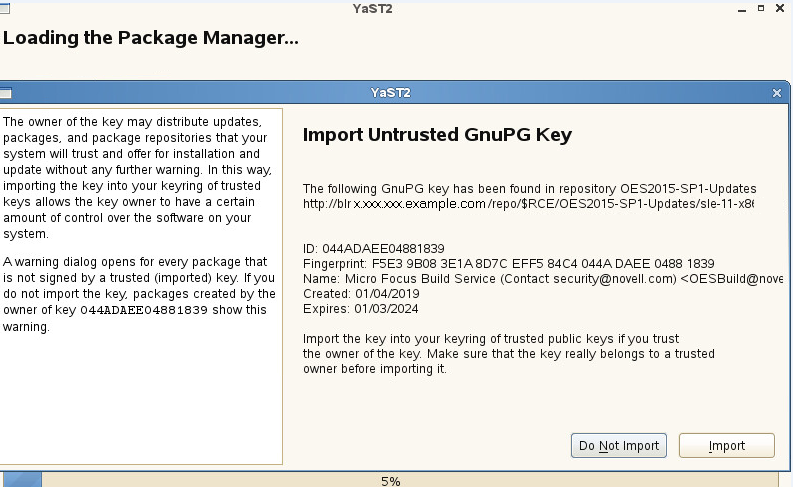
Task: Click the Import Untrusted GnuPG Key heading
Action: pos(436,134)
